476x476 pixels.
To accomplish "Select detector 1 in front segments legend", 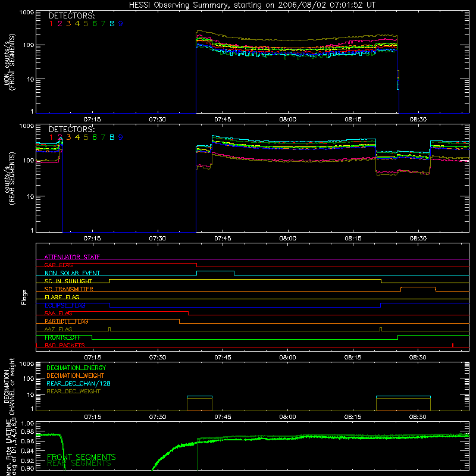I will point(51,24).
